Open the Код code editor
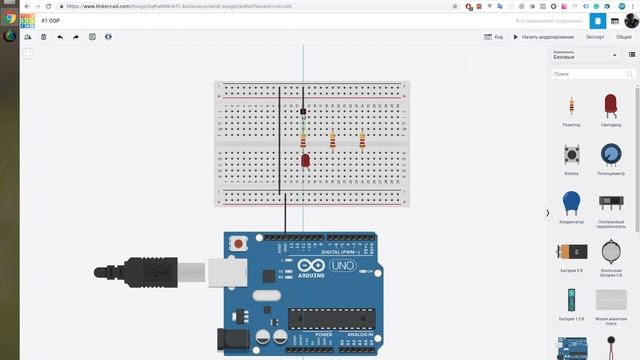640x360 pixels. click(493, 37)
